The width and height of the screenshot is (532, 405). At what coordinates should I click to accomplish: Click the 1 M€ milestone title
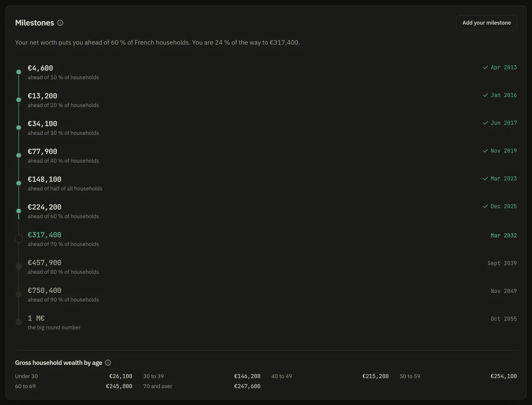(36, 318)
